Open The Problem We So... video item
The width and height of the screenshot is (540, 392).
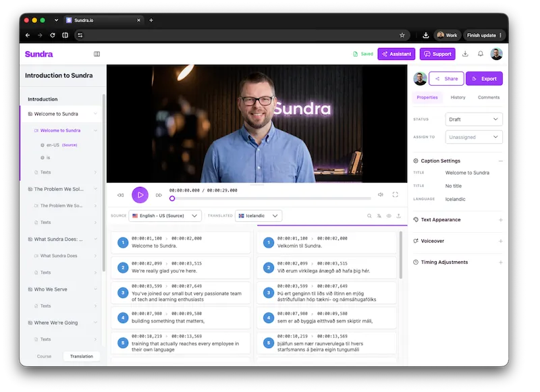point(61,206)
